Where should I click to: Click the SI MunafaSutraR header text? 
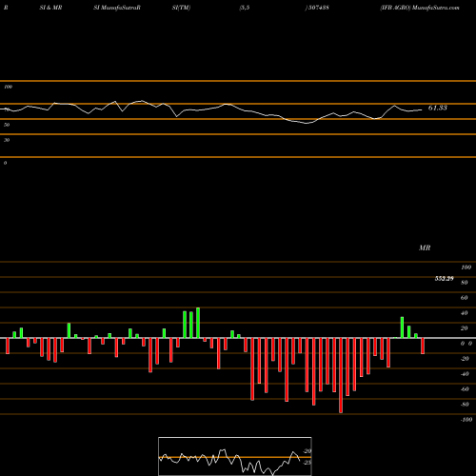[x=117, y=8]
